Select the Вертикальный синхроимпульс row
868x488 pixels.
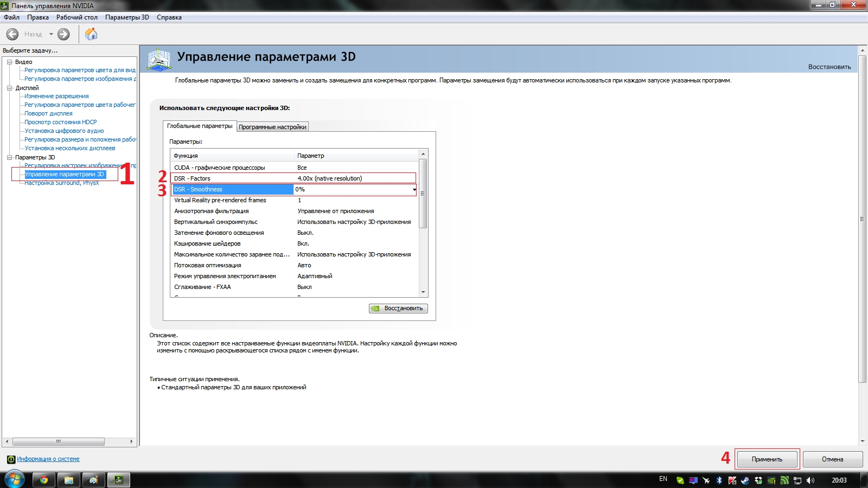point(293,222)
